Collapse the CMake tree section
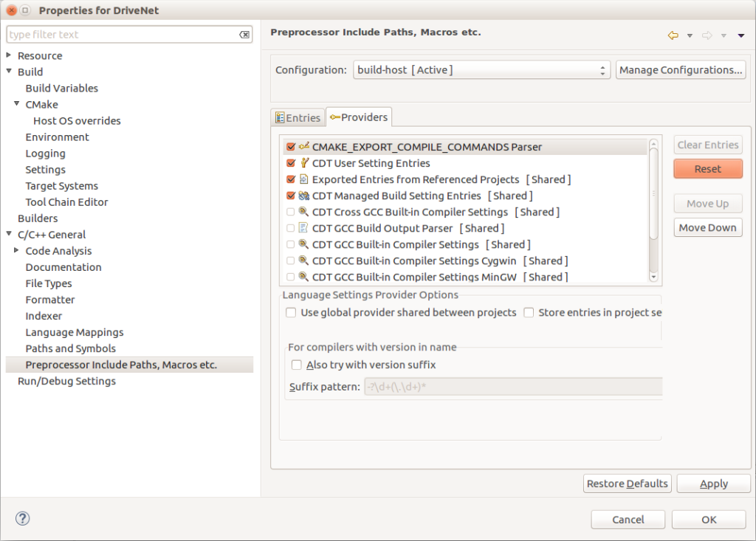The width and height of the screenshot is (756, 541). pos(18,104)
